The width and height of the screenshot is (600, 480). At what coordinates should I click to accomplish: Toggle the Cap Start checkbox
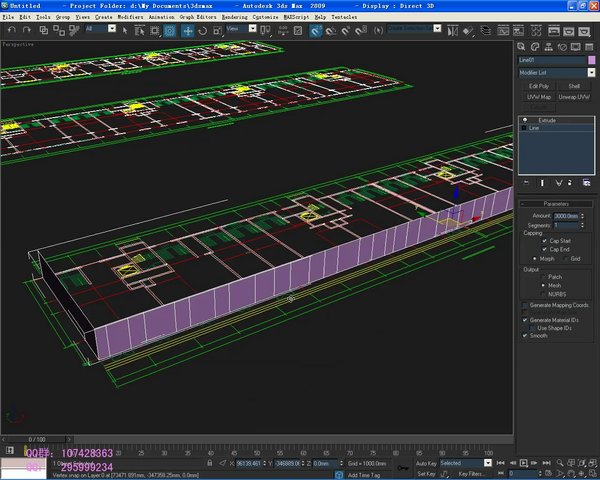545,241
